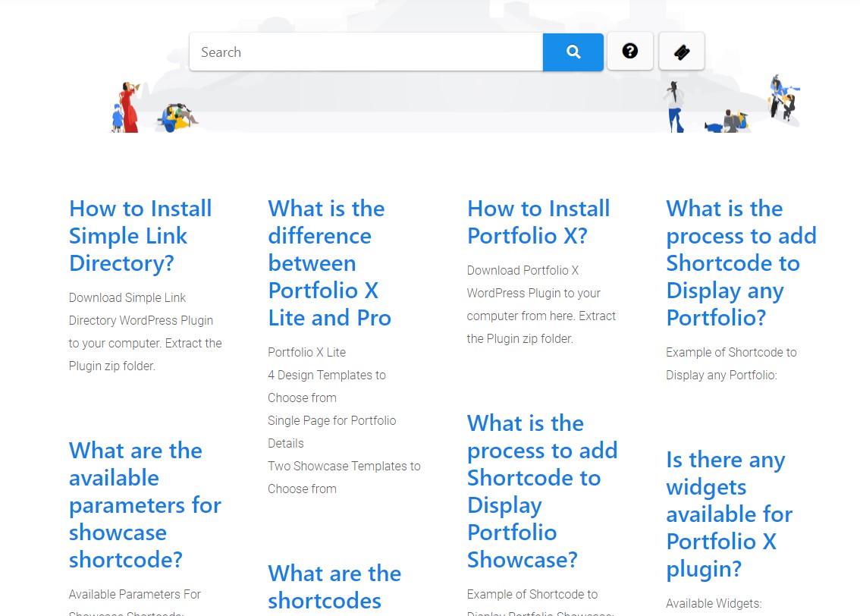
Task: Open 'How to Install Portfolio X?' article
Action: [538, 222]
